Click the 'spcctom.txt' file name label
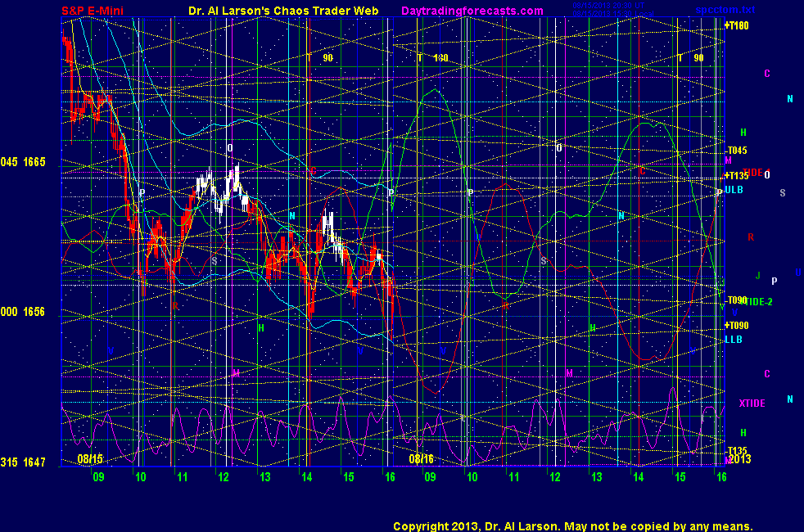The image size is (804, 532). pyautogui.click(x=725, y=10)
